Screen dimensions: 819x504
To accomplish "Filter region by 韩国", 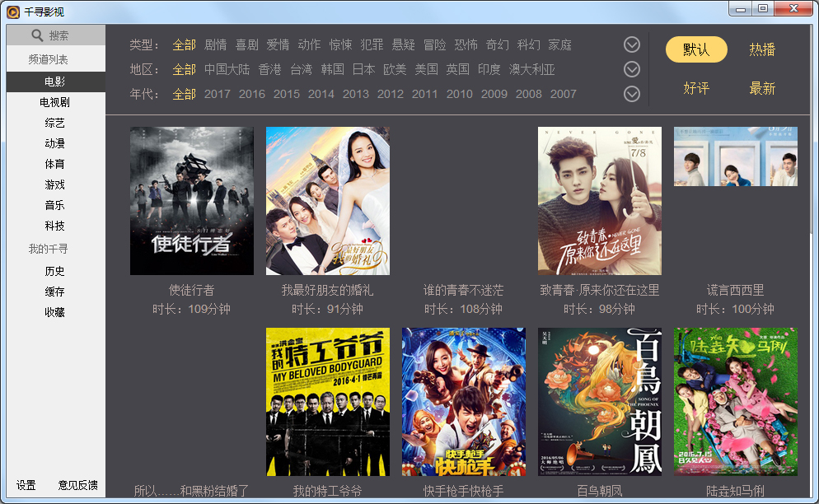I will [x=333, y=69].
